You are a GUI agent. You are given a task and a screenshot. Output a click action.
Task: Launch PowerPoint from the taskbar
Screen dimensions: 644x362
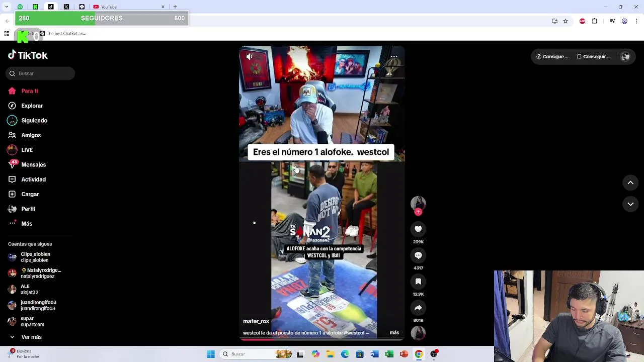404,354
